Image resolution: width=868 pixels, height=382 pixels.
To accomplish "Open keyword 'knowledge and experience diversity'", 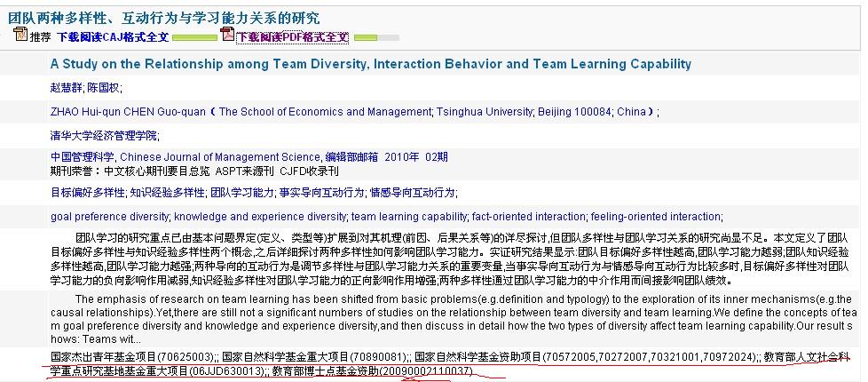I will pyautogui.click(x=260, y=216).
